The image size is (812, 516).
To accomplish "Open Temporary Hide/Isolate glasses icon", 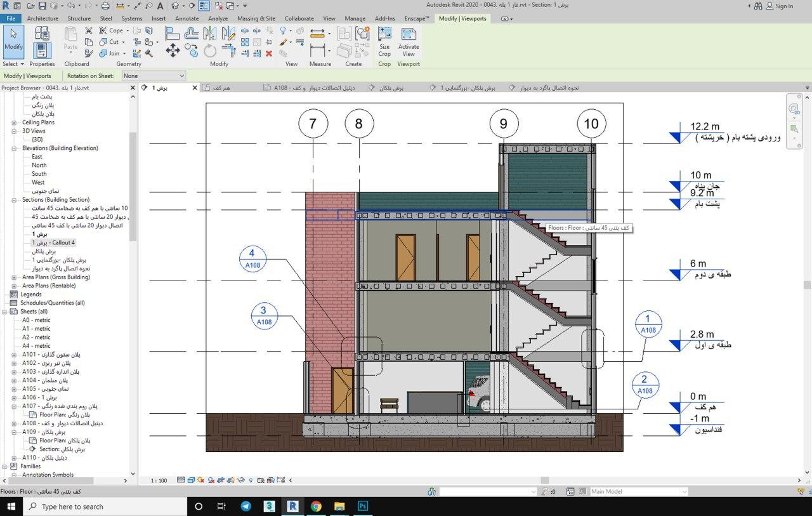I will click(x=242, y=480).
